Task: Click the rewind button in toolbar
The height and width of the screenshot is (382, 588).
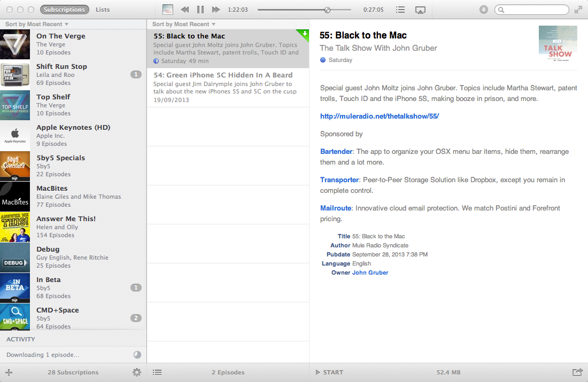Action: pyautogui.click(x=184, y=10)
